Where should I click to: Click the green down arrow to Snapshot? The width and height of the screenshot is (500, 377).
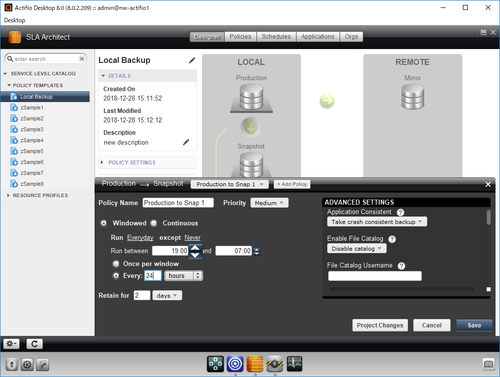251,127
